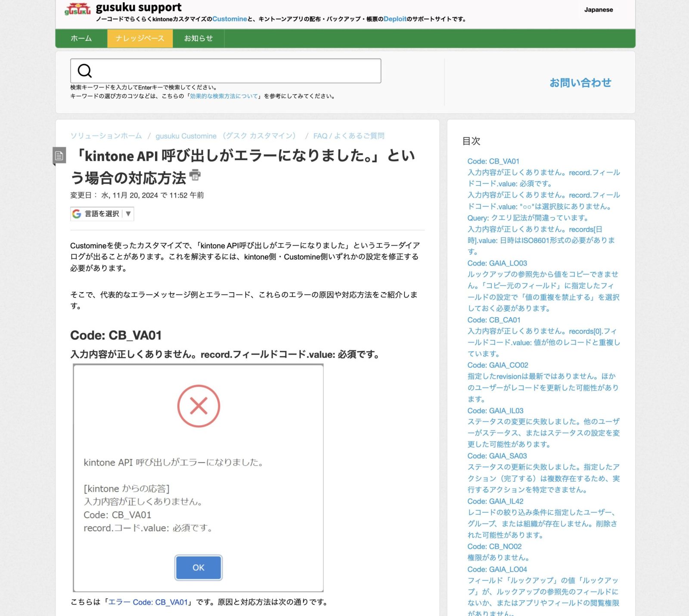Click the search magnifier icon

pos(84,71)
